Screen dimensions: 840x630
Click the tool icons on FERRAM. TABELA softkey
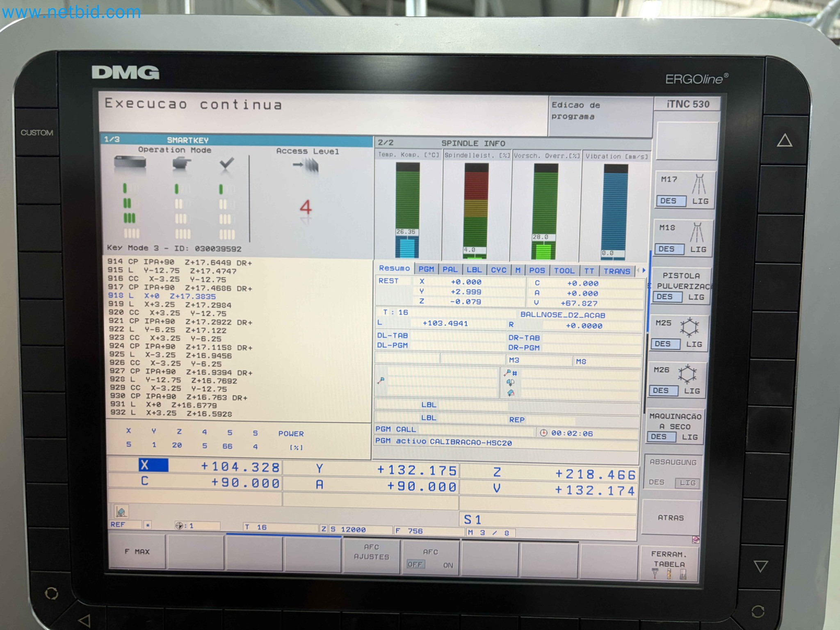[x=669, y=574]
